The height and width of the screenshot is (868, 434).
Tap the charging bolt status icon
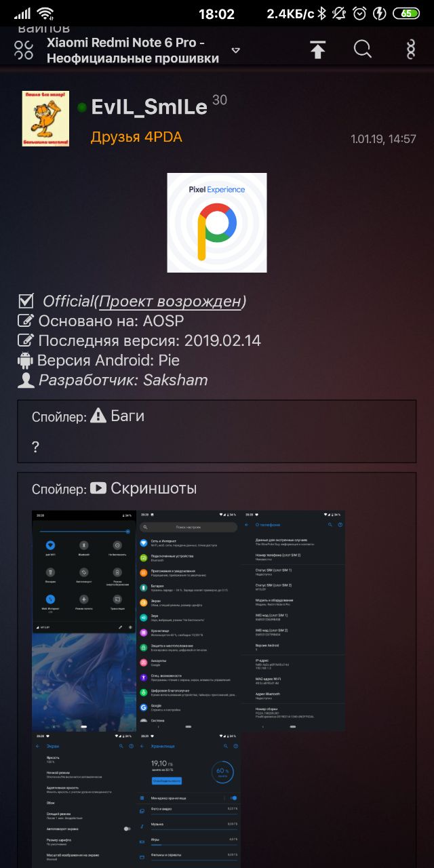(x=380, y=13)
